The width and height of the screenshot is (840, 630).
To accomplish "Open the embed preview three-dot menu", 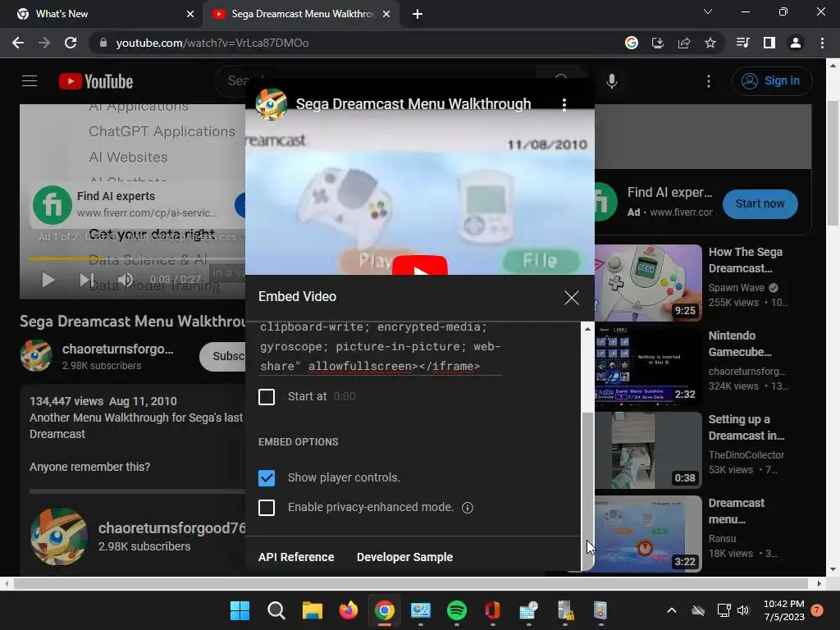I will click(564, 104).
